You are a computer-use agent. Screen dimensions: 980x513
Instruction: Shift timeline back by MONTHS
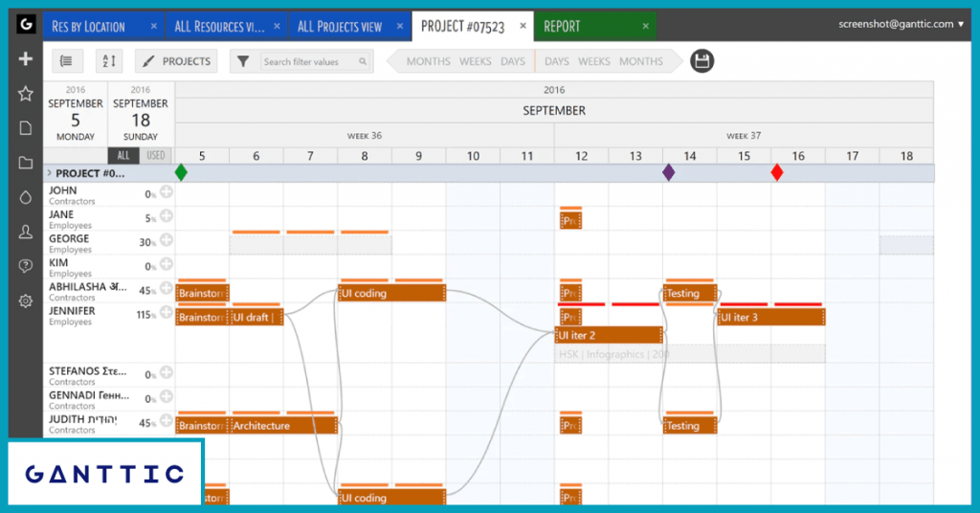[x=428, y=61]
